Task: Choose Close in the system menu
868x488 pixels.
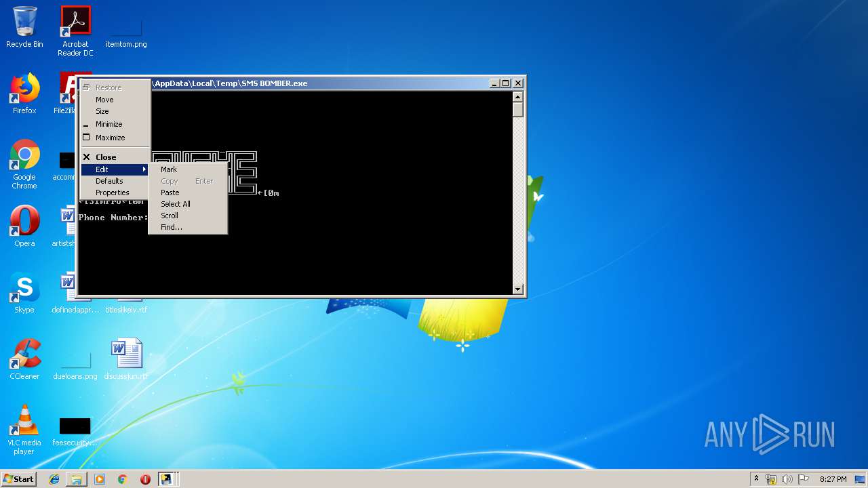Action: 115,157
